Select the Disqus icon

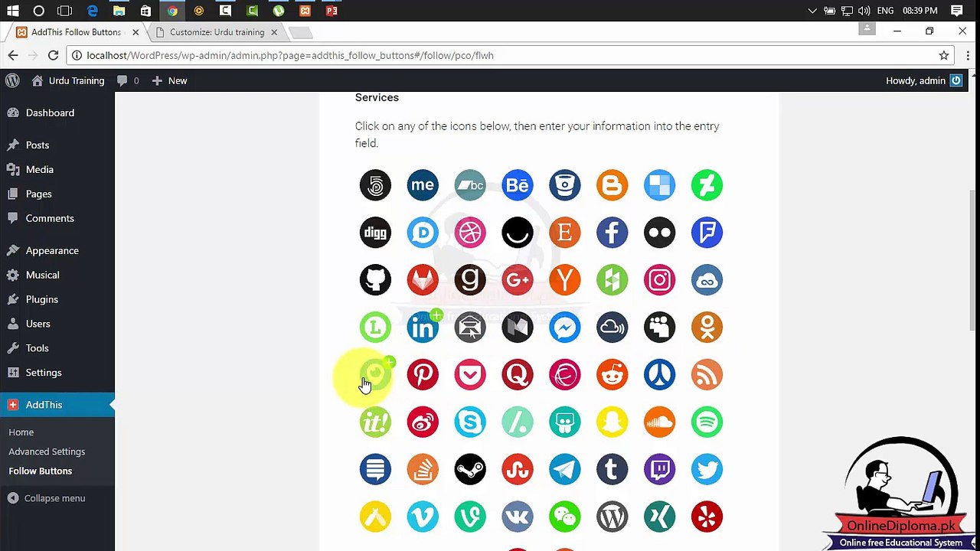(423, 233)
